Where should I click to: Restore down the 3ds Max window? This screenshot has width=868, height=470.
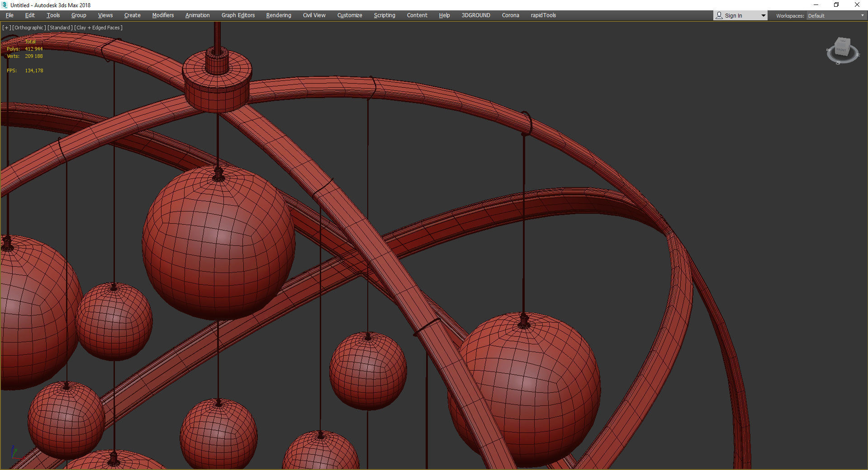836,5
